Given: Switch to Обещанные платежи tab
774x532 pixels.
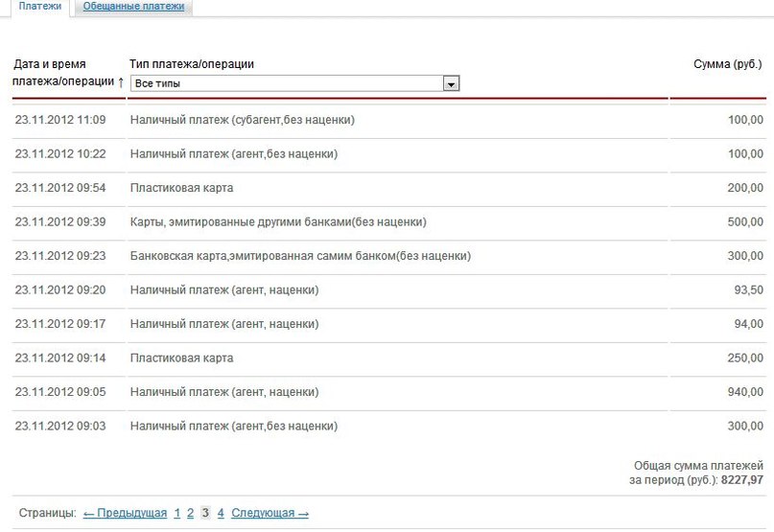Looking at the screenshot, I should tap(133, 7).
